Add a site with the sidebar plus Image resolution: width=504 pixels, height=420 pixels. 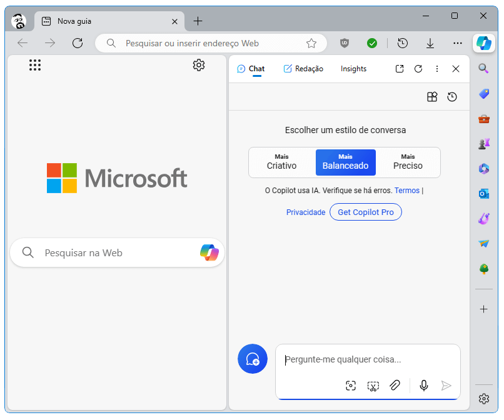pos(484,309)
